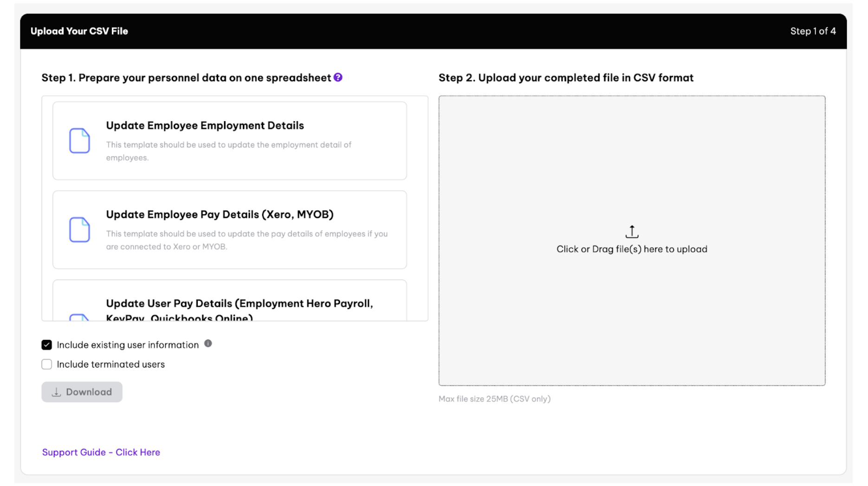
Task: Select the Update Employee Pay Details (Xero, MYOB) title
Action: pyautogui.click(x=220, y=215)
